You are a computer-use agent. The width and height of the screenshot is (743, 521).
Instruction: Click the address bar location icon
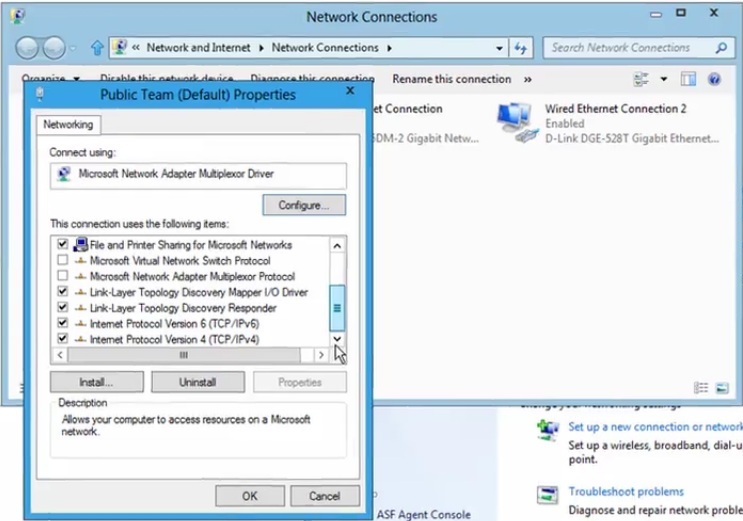121,47
